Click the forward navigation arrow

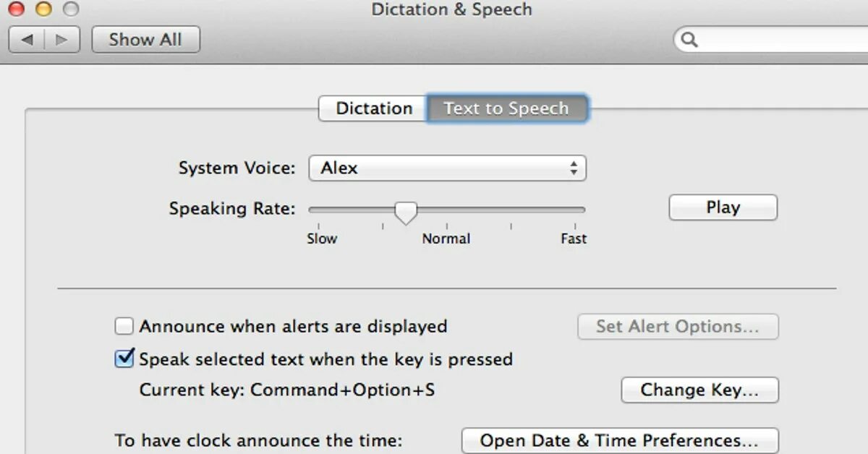pyautogui.click(x=62, y=40)
